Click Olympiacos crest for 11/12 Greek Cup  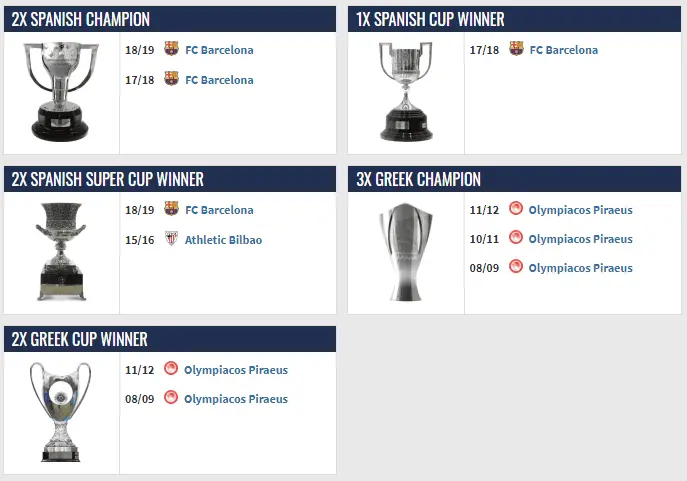click(171, 369)
